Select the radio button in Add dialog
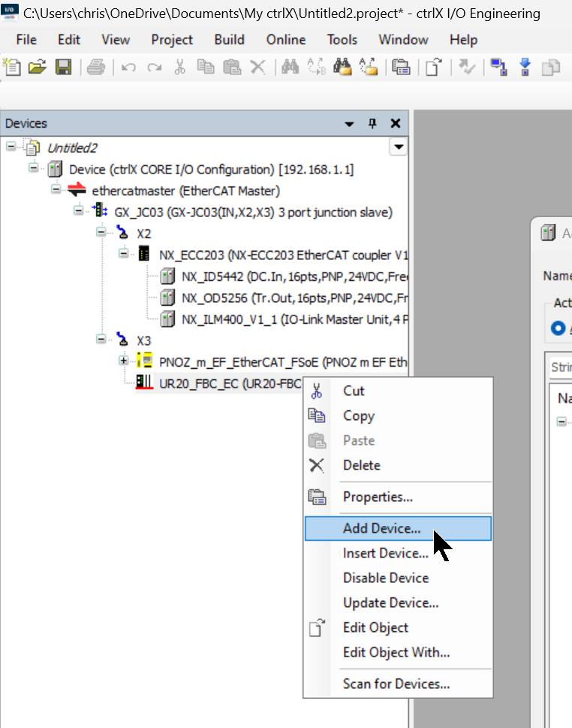572x728 pixels. (558, 328)
